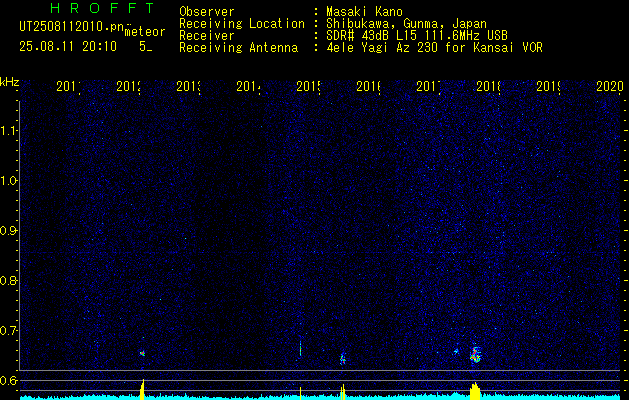Viewport: 629px width, 400px height.
Task: Select the text 4ele Yagi Az 230 for Kansai VOR
Action: pos(434,48)
